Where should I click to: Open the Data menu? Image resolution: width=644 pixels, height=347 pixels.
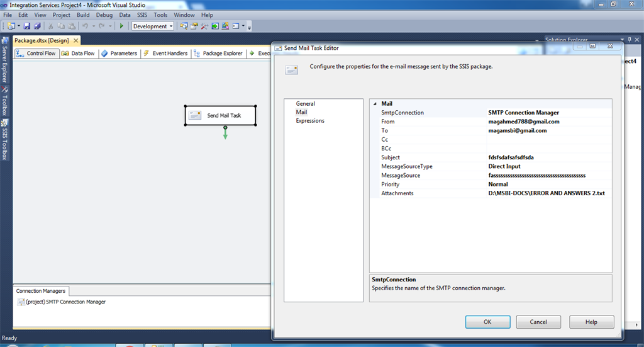[125, 15]
